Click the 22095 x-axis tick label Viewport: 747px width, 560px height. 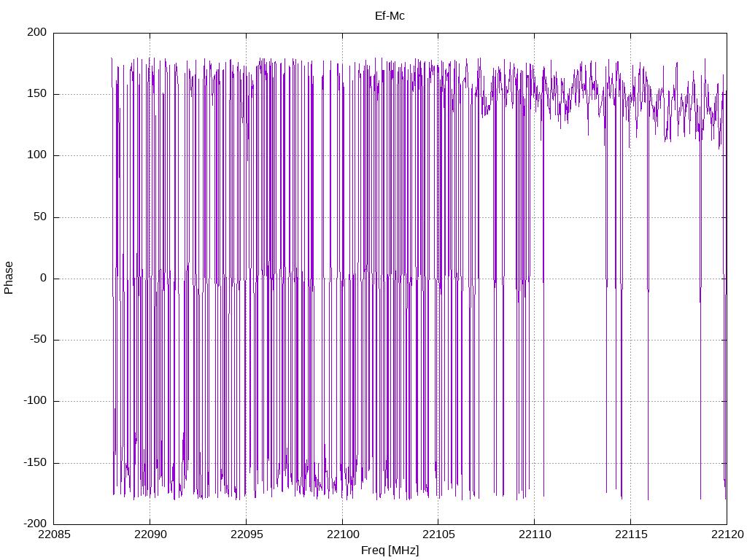click(x=247, y=534)
